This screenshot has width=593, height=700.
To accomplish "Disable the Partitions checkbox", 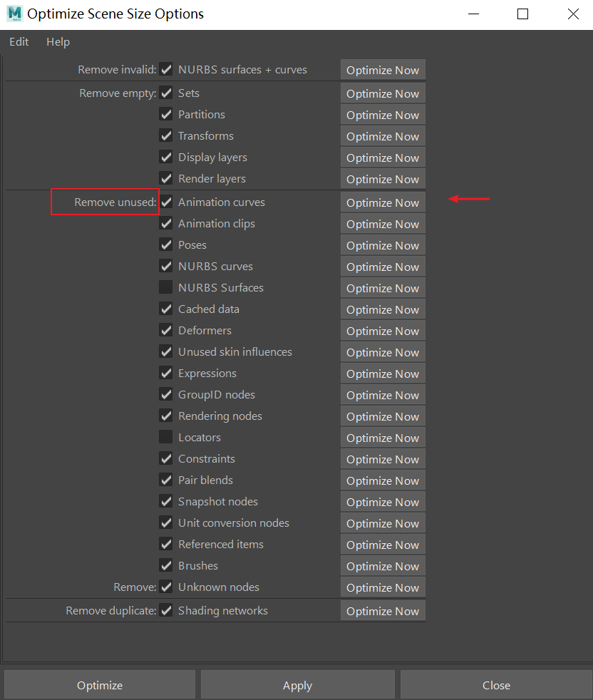I will [x=166, y=114].
